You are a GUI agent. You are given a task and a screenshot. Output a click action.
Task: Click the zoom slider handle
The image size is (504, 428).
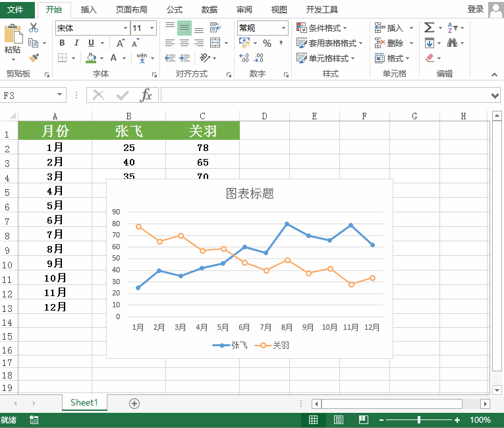(419, 420)
